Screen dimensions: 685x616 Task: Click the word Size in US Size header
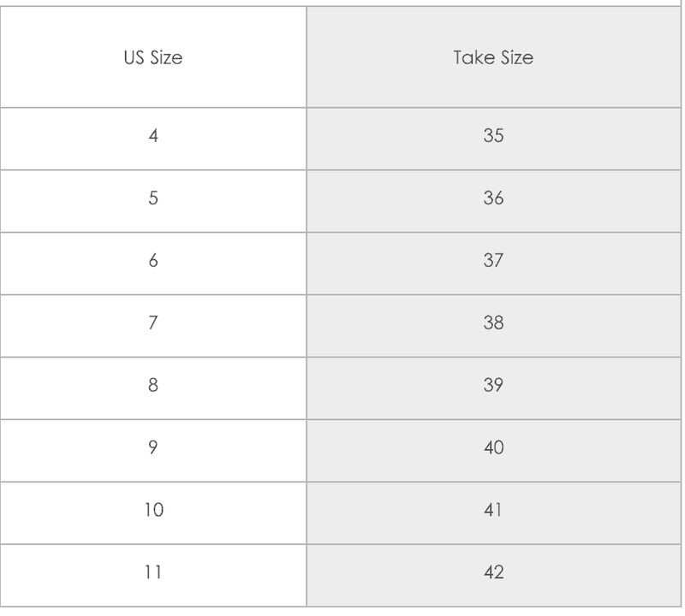[x=166, y=57]
